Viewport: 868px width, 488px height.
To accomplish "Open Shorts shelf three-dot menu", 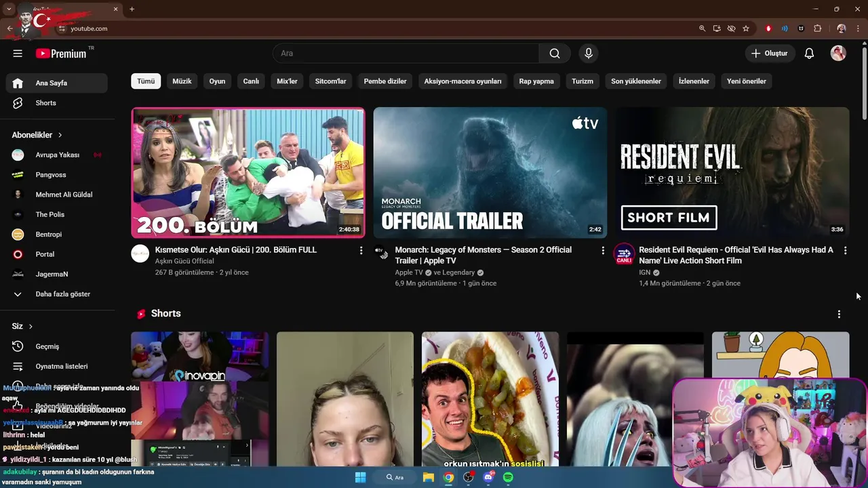I will 839,314.
